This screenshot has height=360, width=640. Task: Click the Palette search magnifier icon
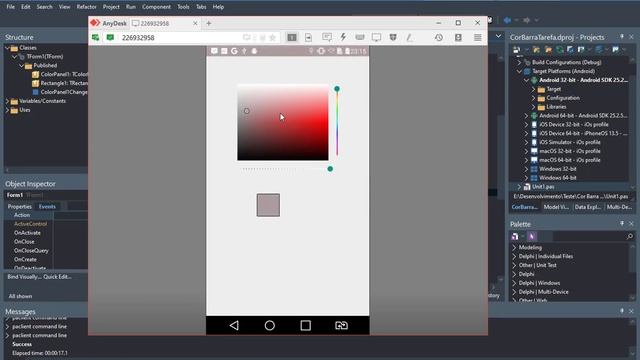coord(629,236)
